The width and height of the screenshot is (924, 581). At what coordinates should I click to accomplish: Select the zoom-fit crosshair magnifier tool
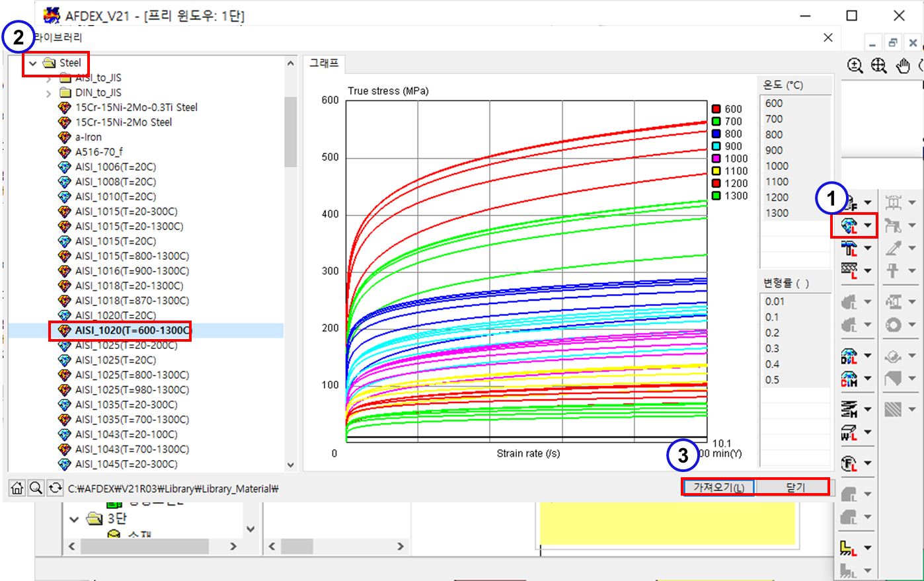tap(878, 65)
